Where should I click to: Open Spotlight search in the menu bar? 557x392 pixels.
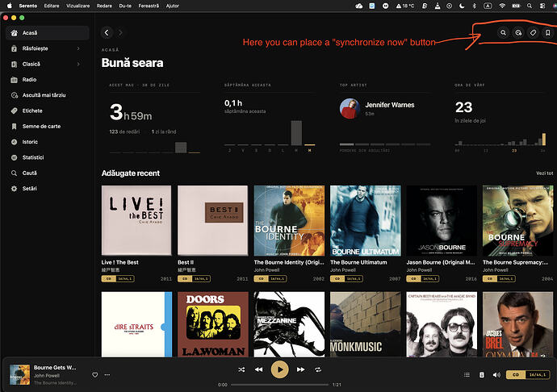click(530, 6)
